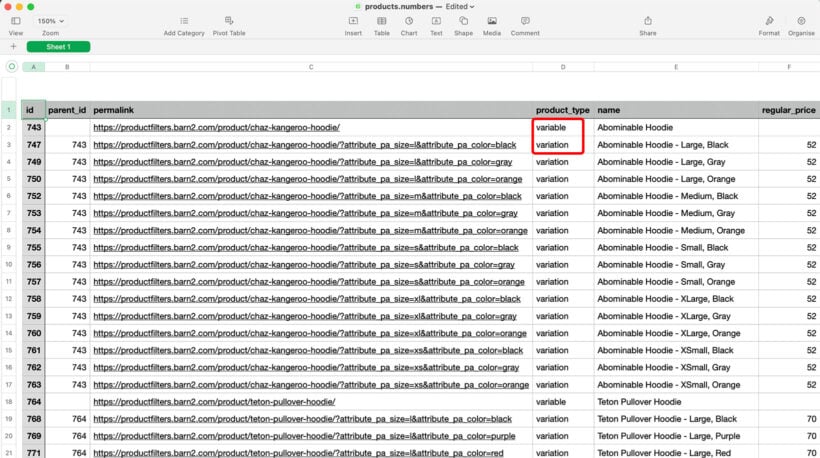Click the permalink header cell

click(311, 110)
